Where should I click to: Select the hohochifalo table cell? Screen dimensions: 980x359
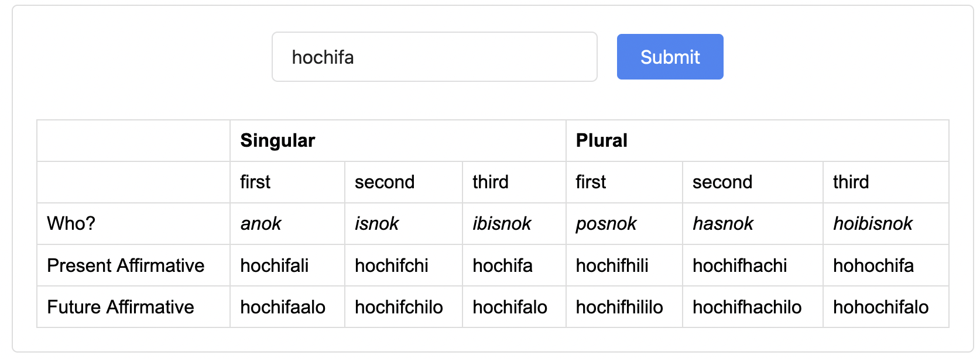pyautogui.click(x=880, y=307)
